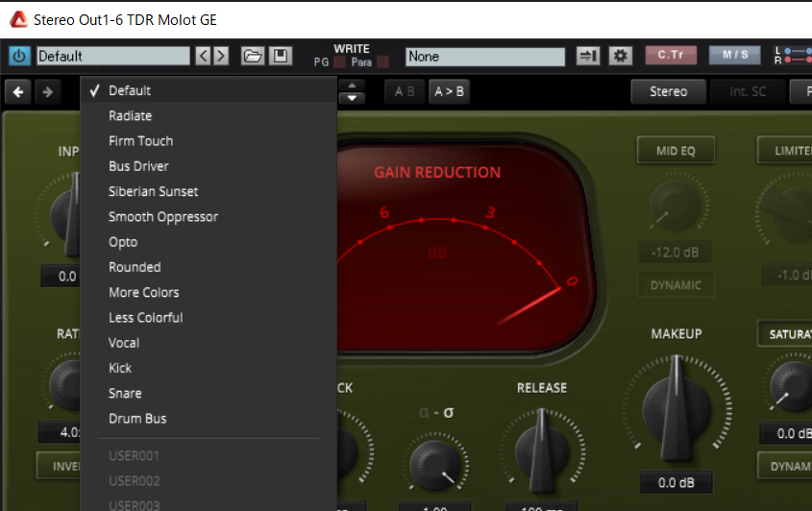The height and width of the screenshot is (511, 812).
Task: Toggle the C.Tr button
Action: click(x=671, y=55)
